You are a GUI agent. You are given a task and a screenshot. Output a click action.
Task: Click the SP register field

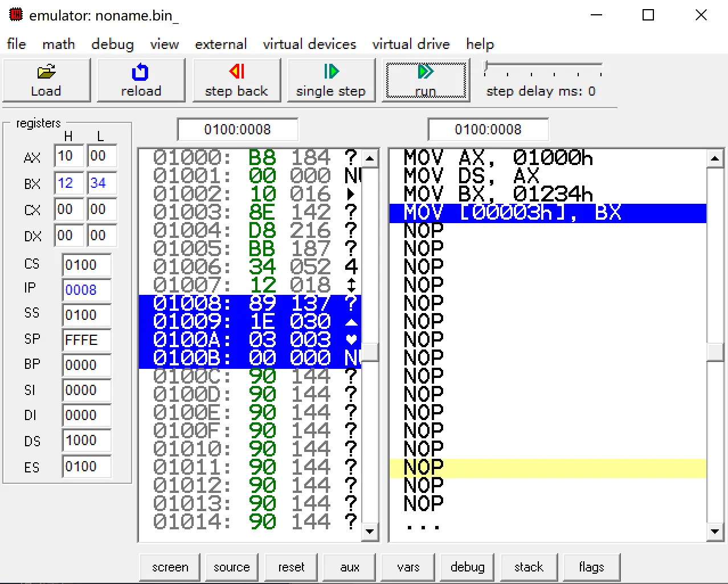[87, 340]
